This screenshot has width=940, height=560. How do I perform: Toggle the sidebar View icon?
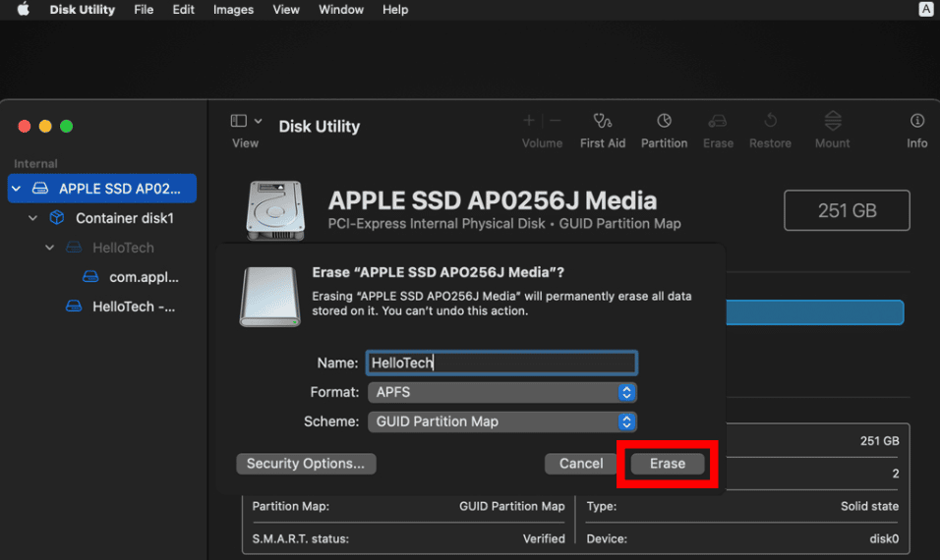[239, 121]
